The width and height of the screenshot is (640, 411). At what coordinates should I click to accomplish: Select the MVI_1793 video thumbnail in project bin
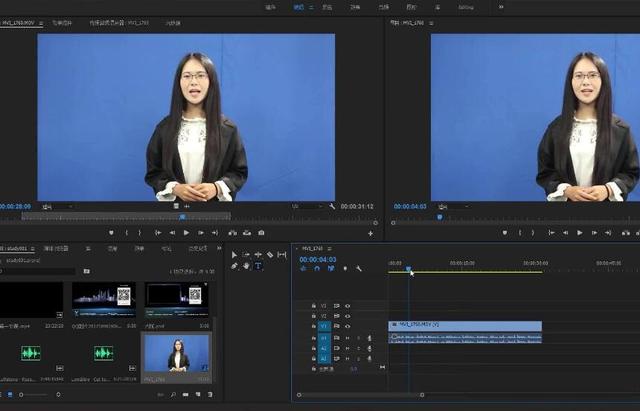pos(177,352)
